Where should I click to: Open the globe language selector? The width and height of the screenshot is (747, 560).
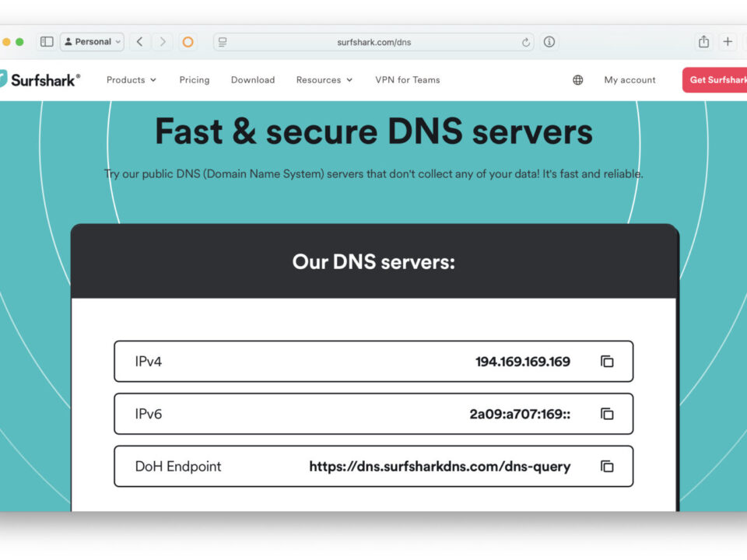[x=577, y=80]
